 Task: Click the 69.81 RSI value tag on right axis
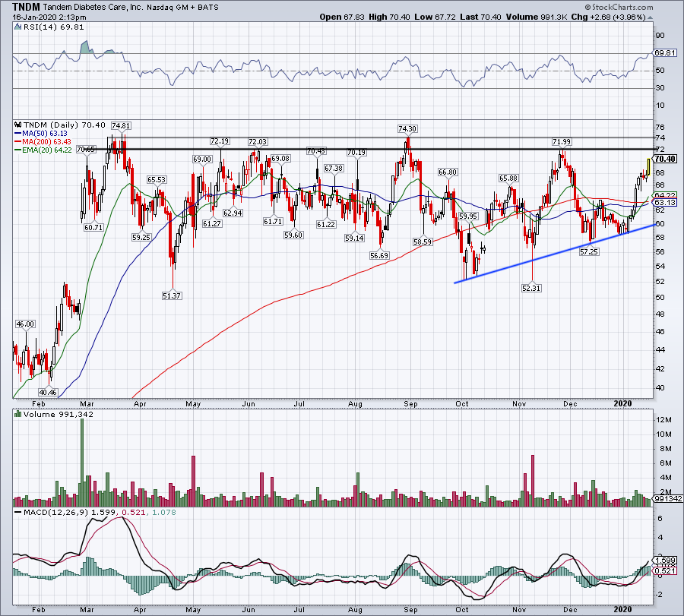(665, 52)
